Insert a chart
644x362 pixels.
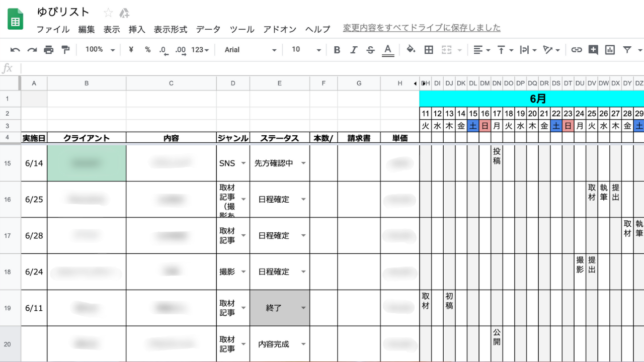610,50
